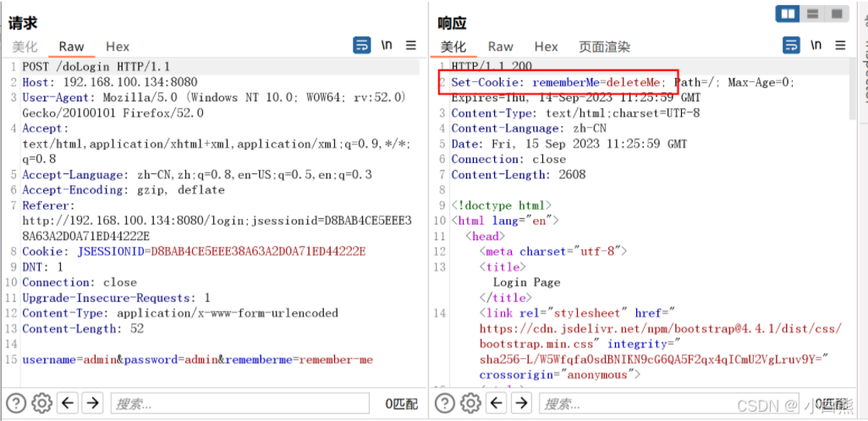Open the response 页面渲染 tab
This screenshot has width=868, height=421.
point(605,46)
